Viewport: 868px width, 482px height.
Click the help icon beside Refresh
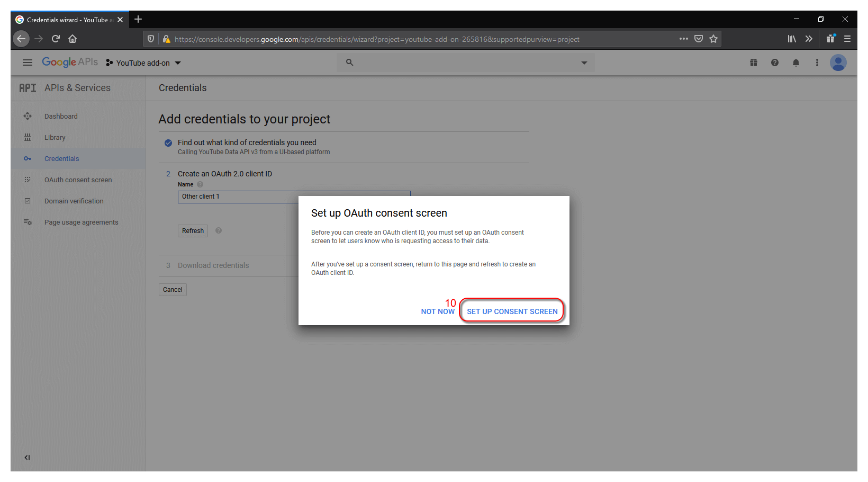pyautogui.click(x=219, y=230)
